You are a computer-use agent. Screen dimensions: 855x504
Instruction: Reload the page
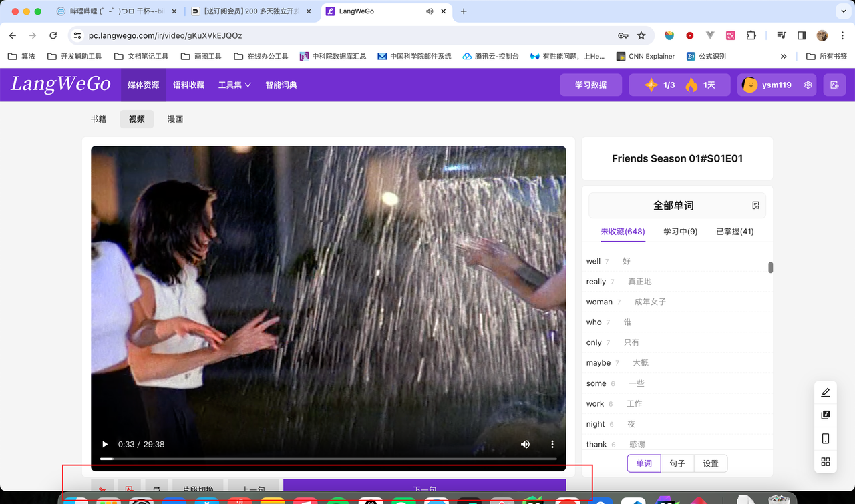(53, 35)
